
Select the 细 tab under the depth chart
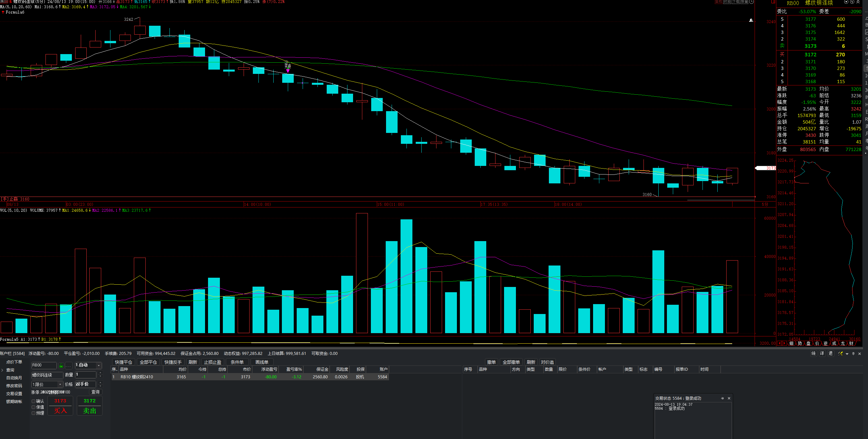[x=792, y=343]
